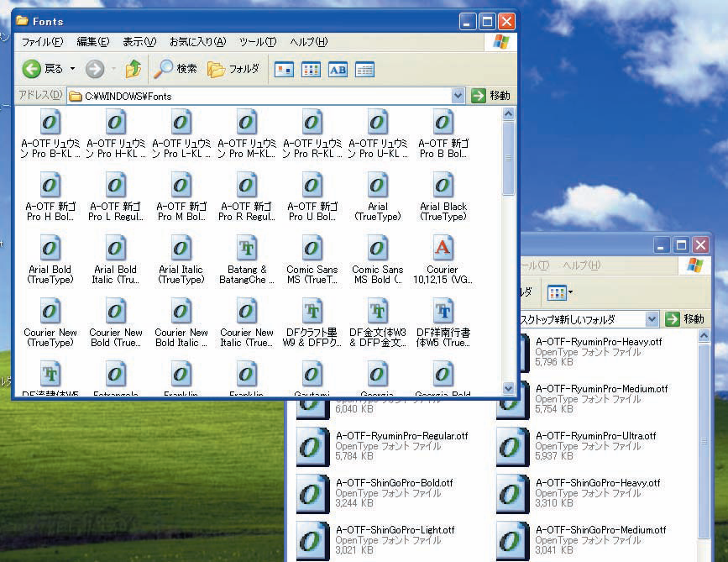The image size is (728, 562).
Task: Select the Arial Italic (TrueType) font icon
Action: coord(181,249)
